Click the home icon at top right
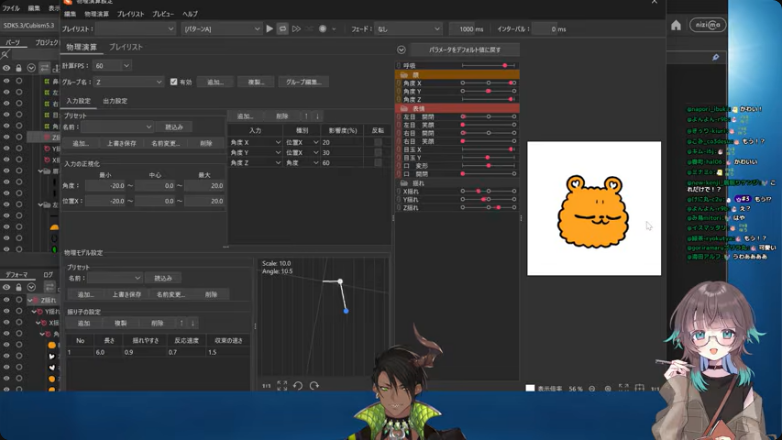The width and height of the screenshot is (782, 440). coord(676,25)
